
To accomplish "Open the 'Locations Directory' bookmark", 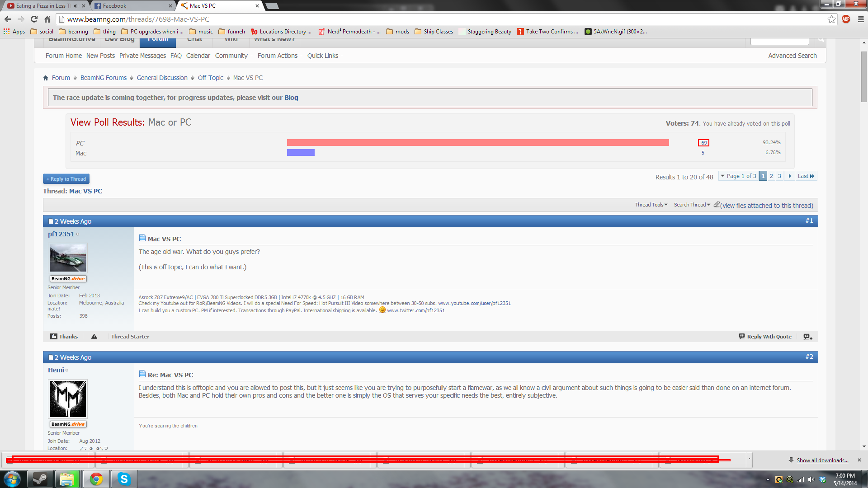I will point(281,31).
